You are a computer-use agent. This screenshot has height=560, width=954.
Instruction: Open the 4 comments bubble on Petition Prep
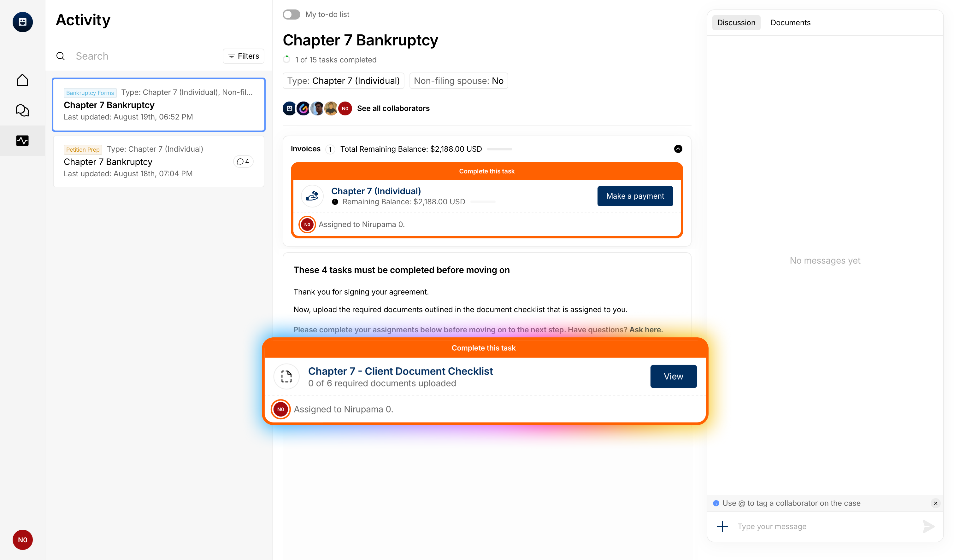point(243,161)
